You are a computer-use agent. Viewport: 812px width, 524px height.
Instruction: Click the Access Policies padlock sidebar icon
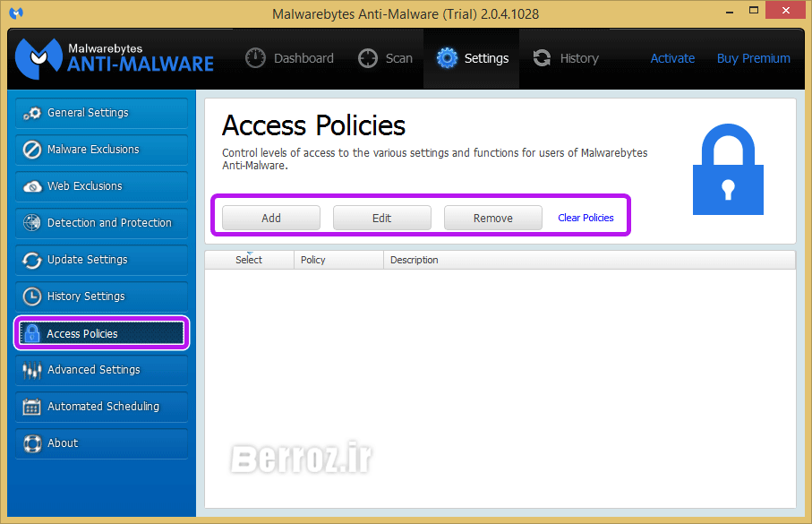32,333
